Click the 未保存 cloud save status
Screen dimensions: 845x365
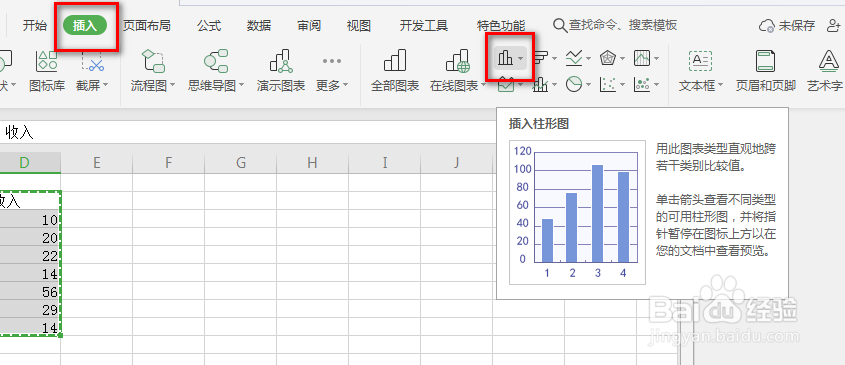click(x=787, y=25)
